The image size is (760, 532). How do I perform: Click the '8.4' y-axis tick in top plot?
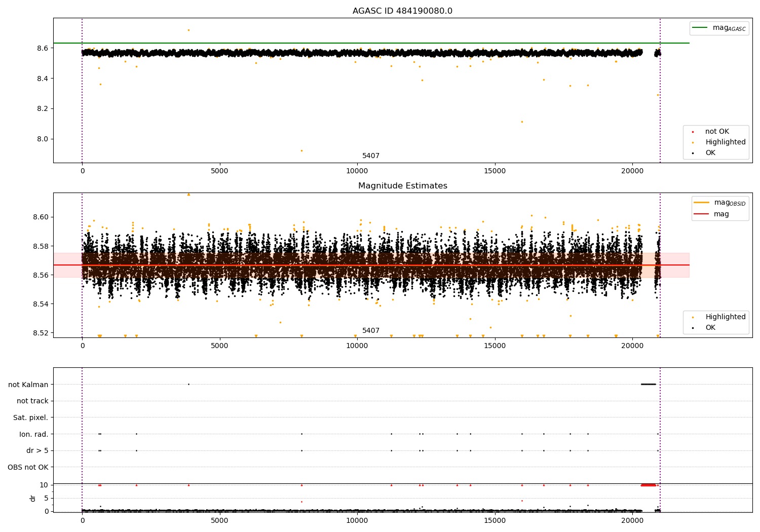(43, 79)
